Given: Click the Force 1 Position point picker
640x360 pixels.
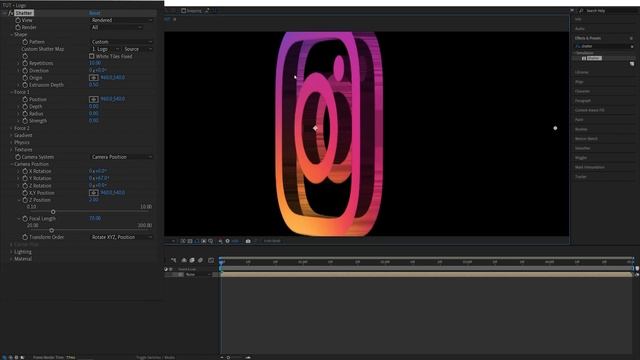Looking at the screenshot, I should tap(94, 99).
